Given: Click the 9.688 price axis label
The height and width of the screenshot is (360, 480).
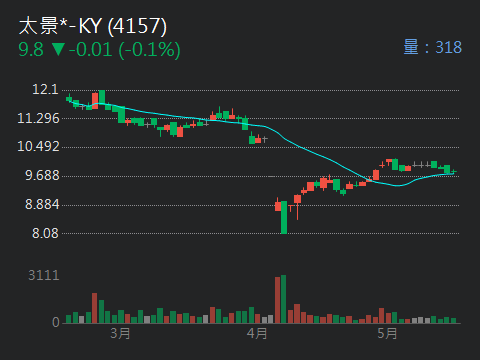Looking at the screenshot, I should tap(42, 175).
